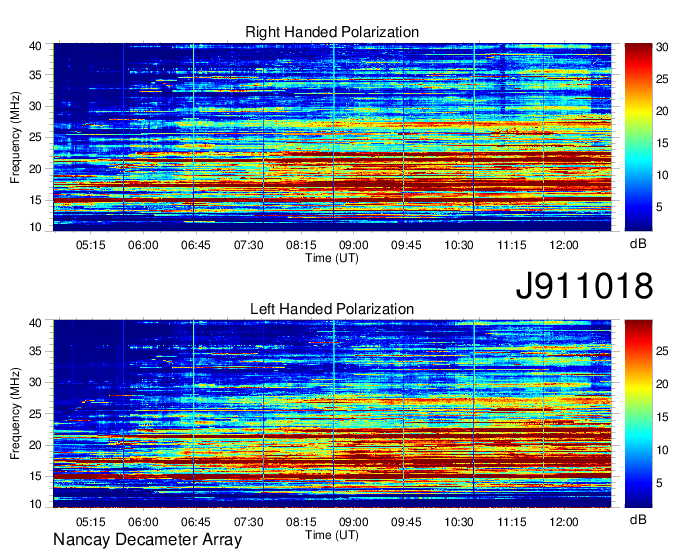Click the 20 dB tick on upper color bar

[x=662, y=111]
